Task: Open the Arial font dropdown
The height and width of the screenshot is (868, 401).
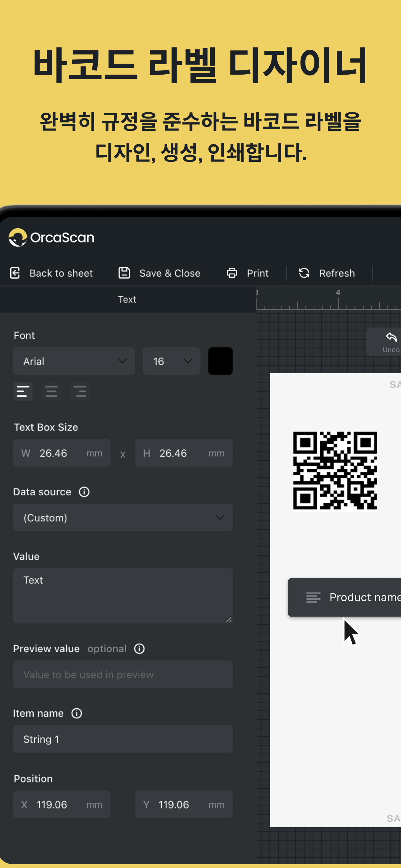Action: coord(74,361)
